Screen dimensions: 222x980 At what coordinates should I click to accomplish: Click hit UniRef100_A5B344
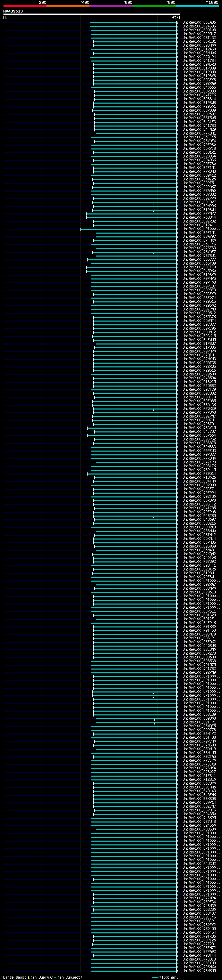click(x=199, y=217)
